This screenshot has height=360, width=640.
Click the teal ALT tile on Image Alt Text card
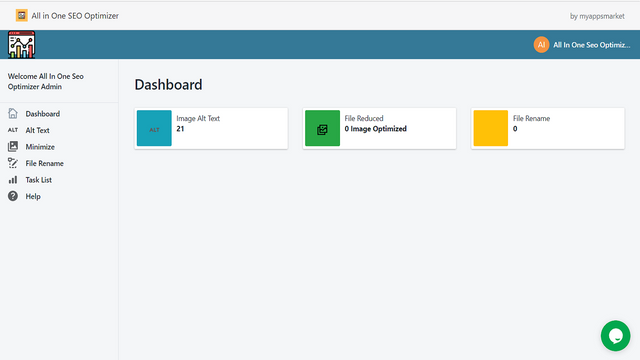(154, 128)
